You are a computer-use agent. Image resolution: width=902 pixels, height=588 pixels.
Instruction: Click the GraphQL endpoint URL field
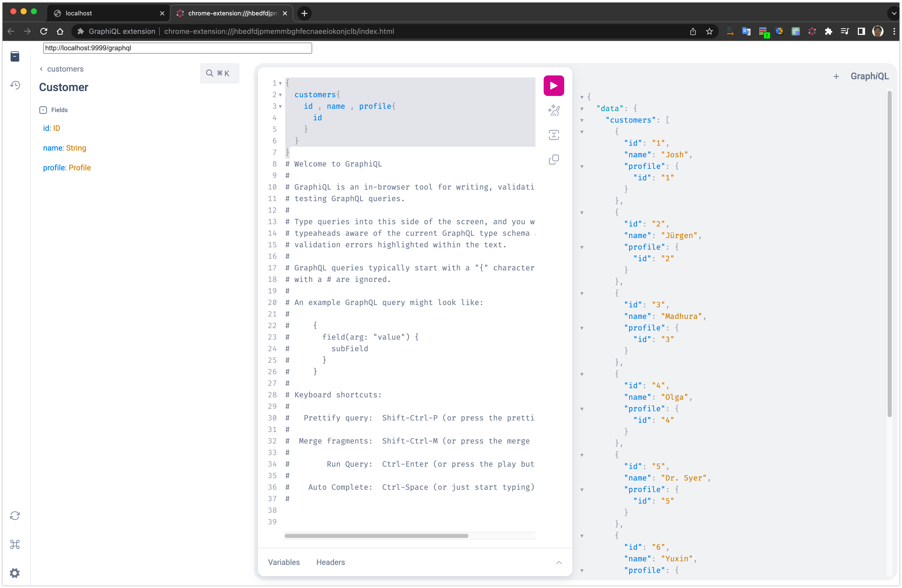pos(177,48)
